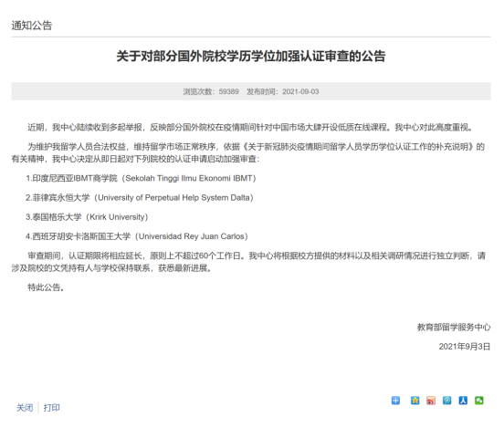Click the closing line 特此公告。
504x428 pixels.
click(47, 287)
